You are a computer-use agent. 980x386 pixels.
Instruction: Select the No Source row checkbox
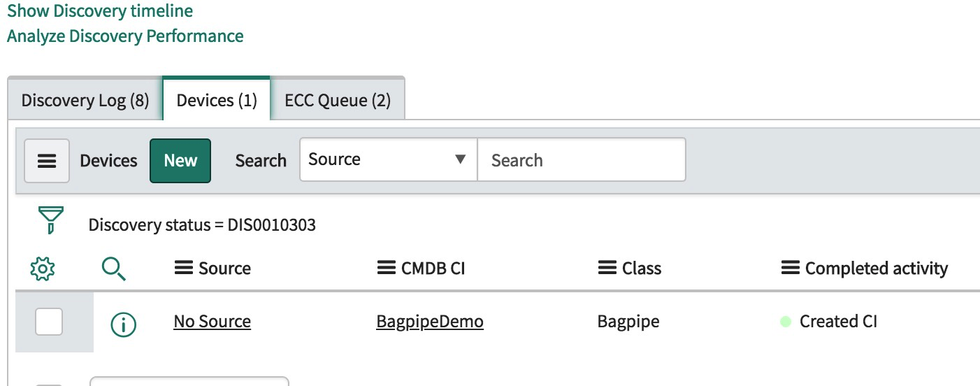[49, 322]
